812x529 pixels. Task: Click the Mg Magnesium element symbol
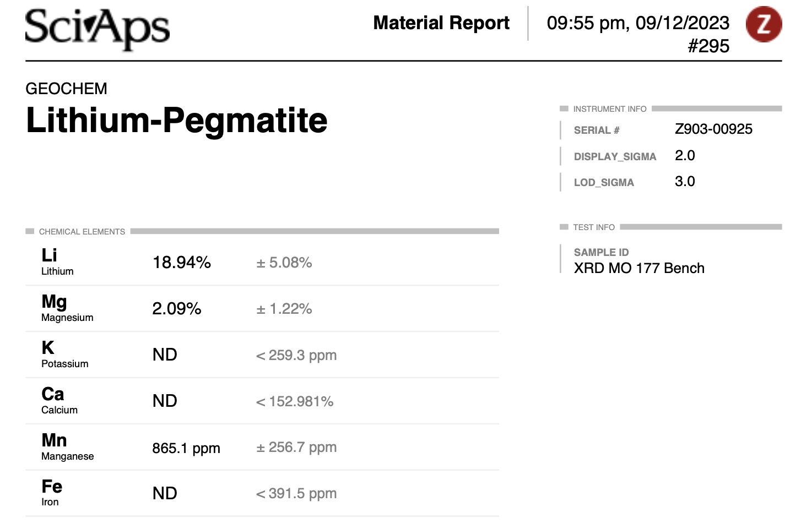(54, 302)
